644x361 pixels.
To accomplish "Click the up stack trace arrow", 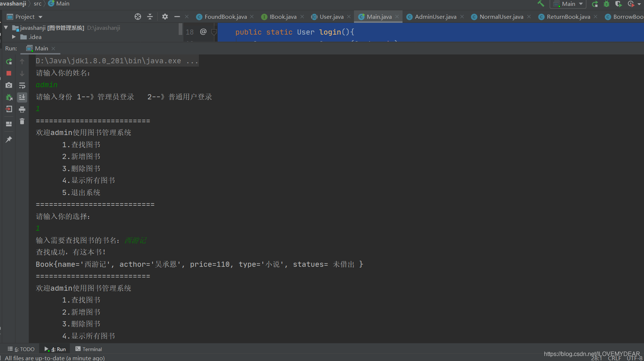I will coord(22,61).
